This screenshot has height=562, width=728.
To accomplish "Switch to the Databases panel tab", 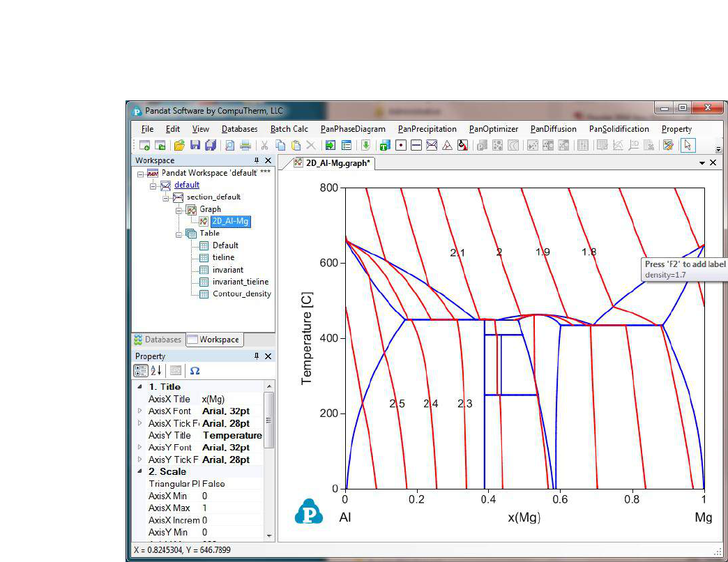I will [x=158, y=340].
